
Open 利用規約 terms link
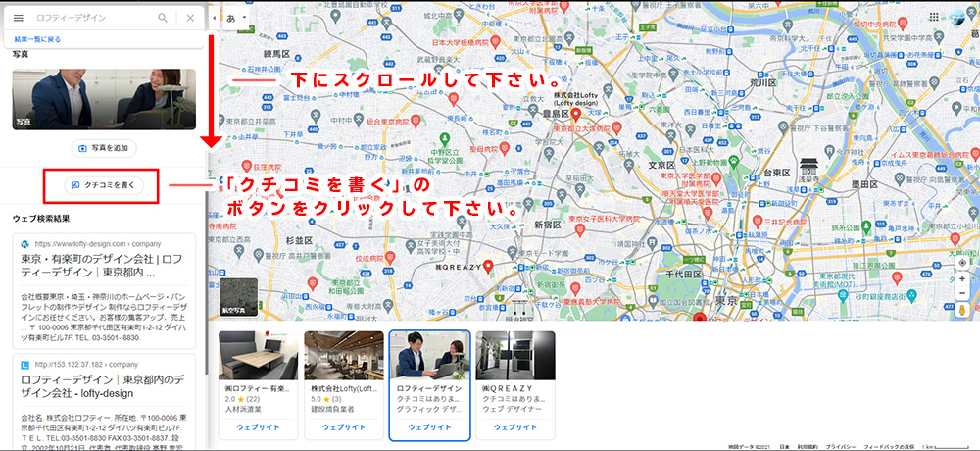807,447
